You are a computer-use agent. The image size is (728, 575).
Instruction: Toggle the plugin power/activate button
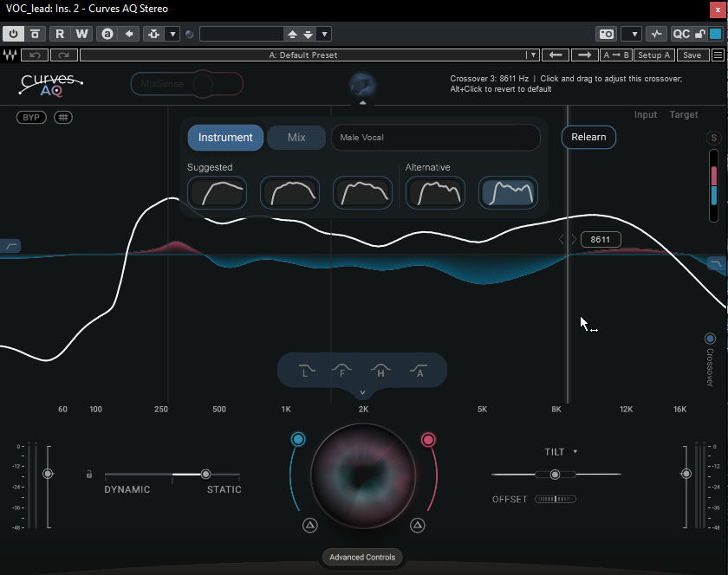(x=13, y=34)
